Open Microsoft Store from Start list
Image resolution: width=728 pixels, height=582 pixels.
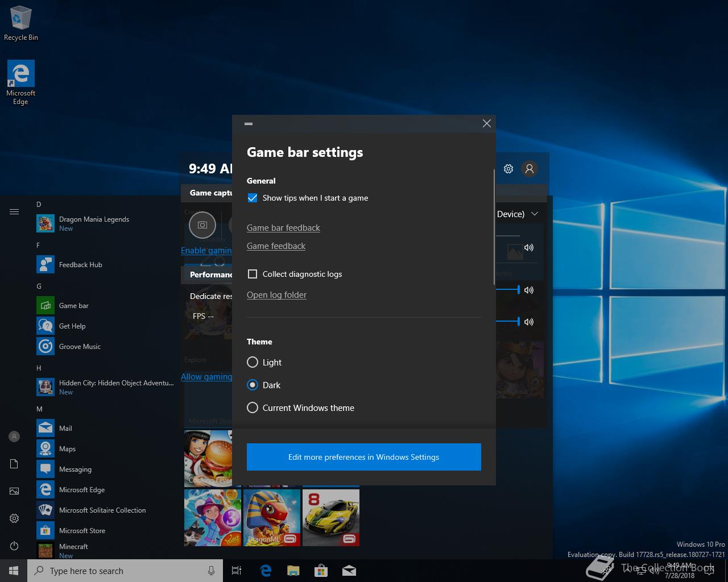[106, 531]
